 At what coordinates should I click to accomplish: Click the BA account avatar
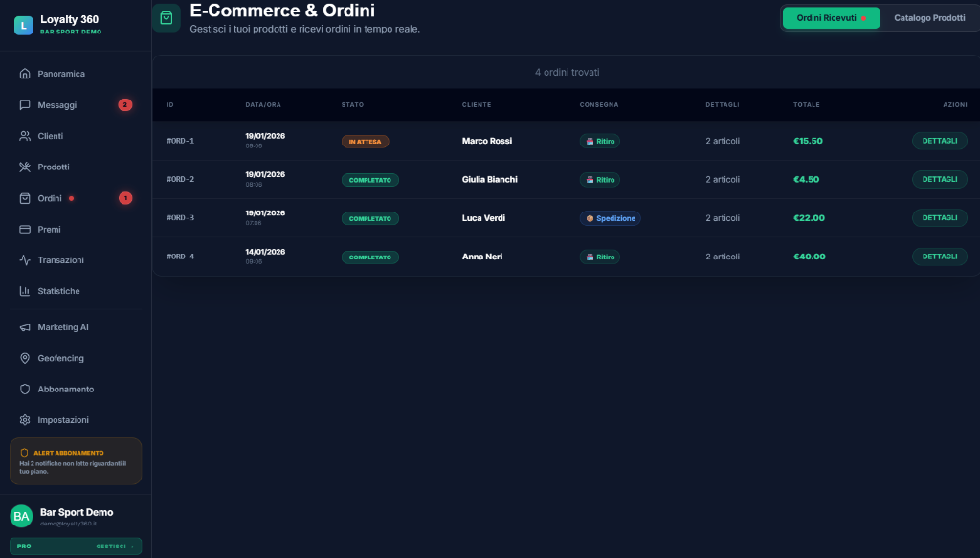[20, 517]
